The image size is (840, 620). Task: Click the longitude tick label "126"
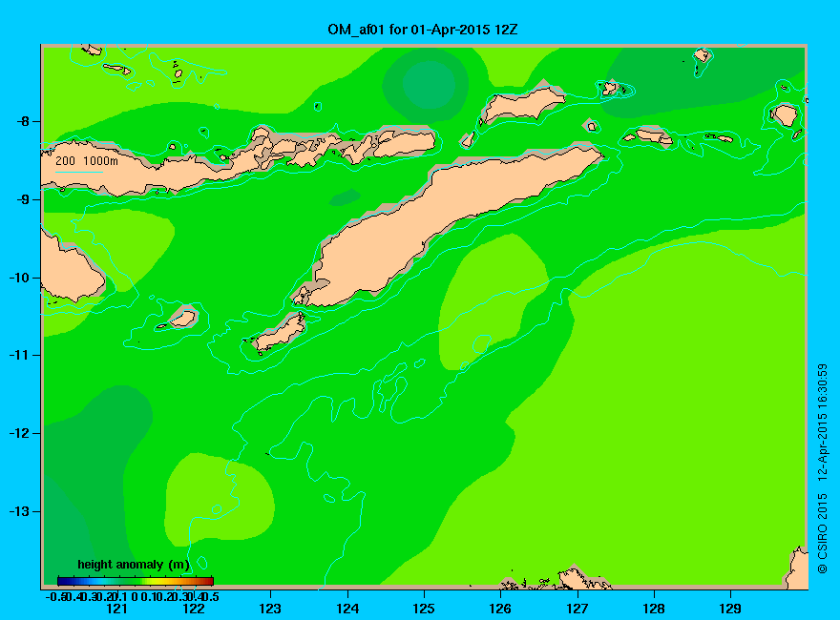500,609
